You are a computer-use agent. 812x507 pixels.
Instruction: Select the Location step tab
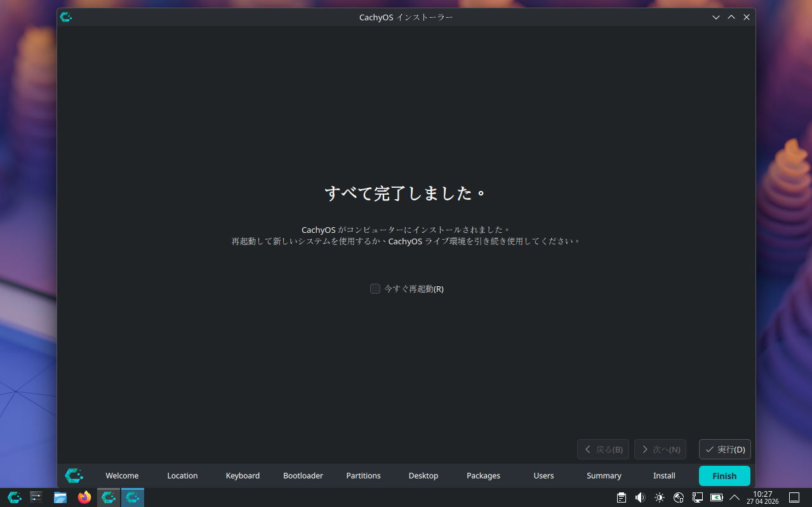click(x=182, y=476)
